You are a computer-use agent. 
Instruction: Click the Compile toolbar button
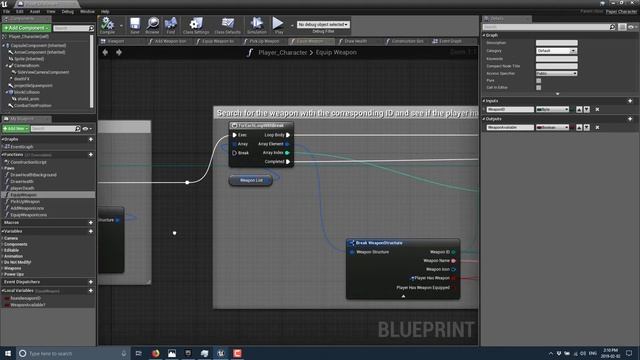pyautogui.click(x=107, y=25)
